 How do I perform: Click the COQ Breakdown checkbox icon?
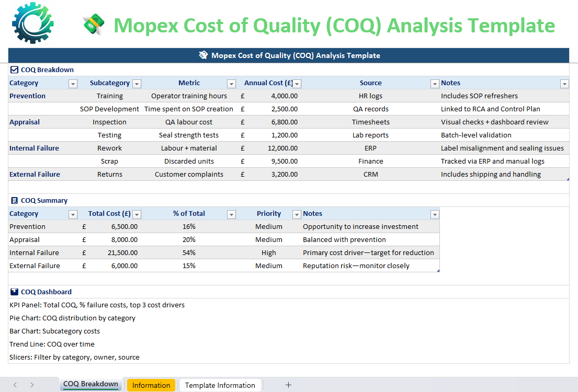coord(14,70)
